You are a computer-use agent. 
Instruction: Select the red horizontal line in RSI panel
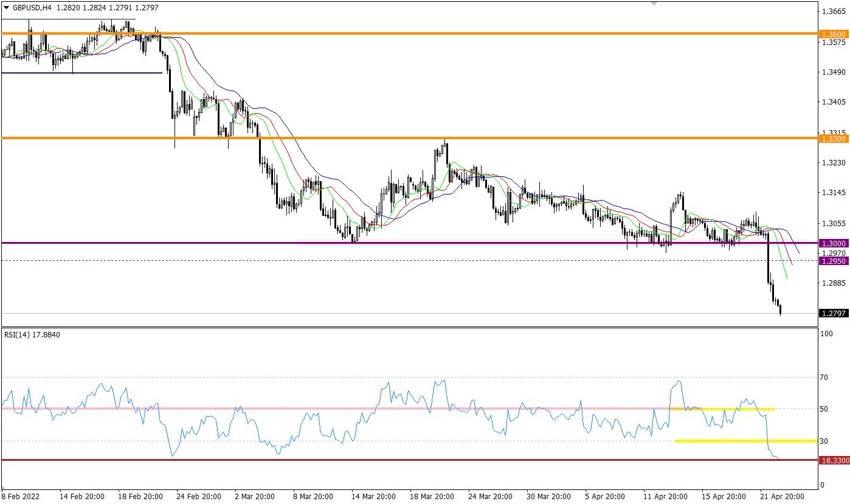[x=426, y=460]
